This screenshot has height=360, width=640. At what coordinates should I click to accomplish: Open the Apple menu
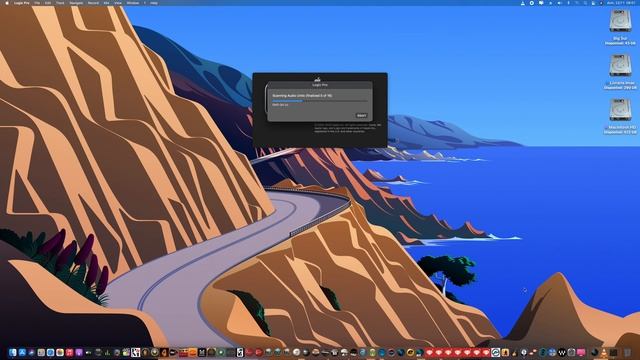7,3
